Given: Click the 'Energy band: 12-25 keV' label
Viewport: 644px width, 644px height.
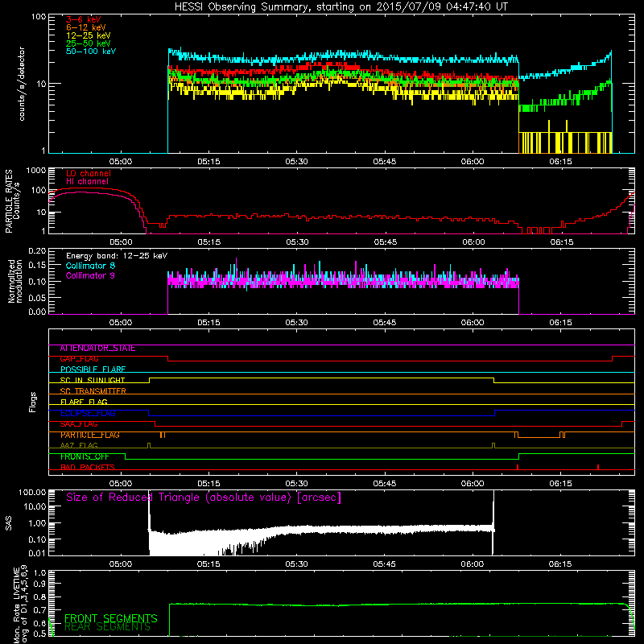Looking at the screenshot, I should [117, 256].
